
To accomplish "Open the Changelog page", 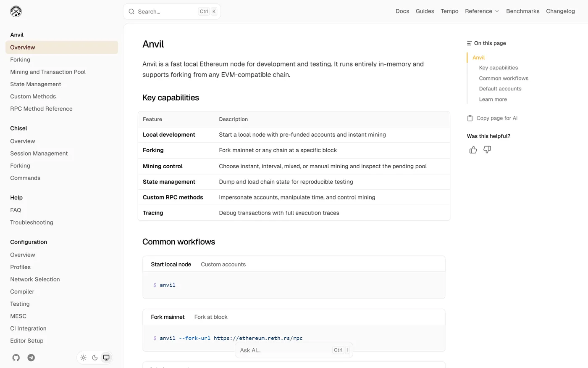I will click(560, 11).
